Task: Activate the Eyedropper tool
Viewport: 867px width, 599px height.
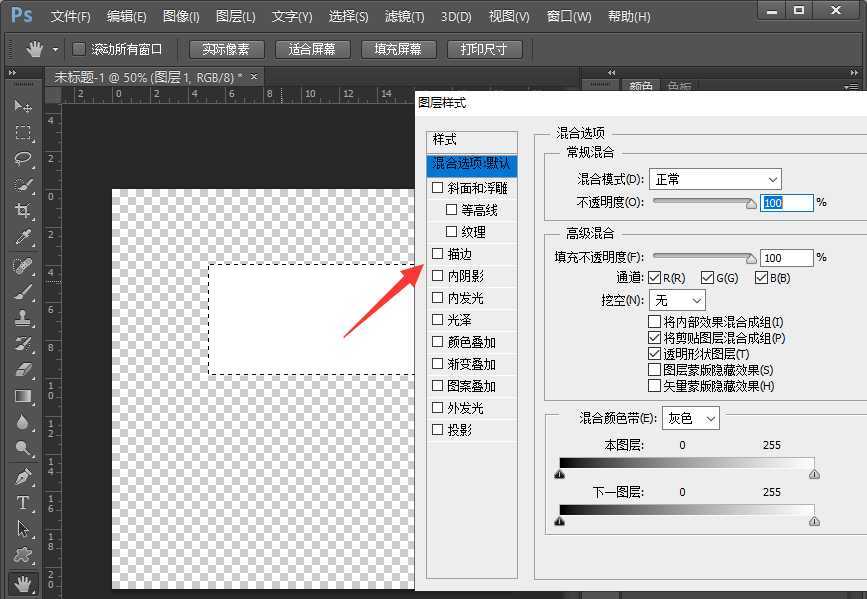Action: 22,237
